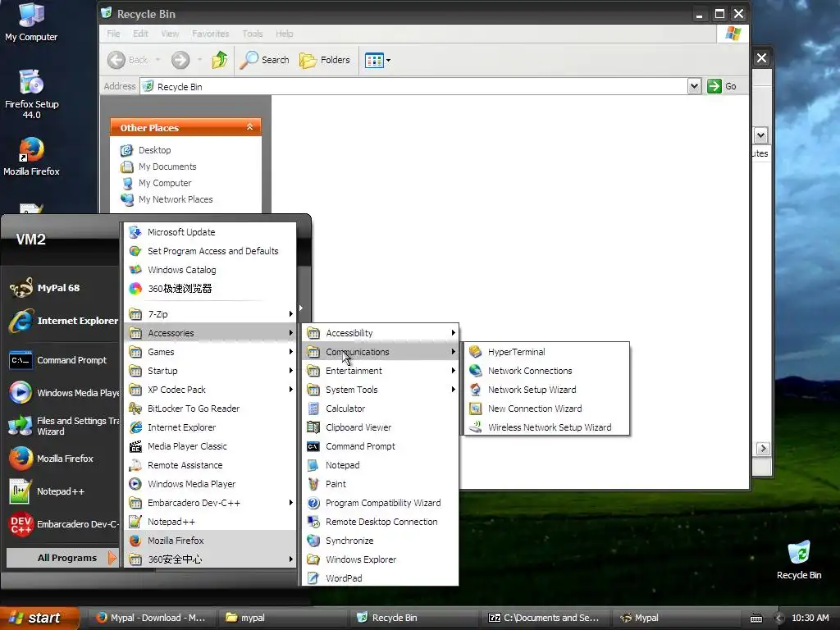The image size is (840, 630).
Task: Open Wireless Network Setup Wizard
Action: pos(546,427)
